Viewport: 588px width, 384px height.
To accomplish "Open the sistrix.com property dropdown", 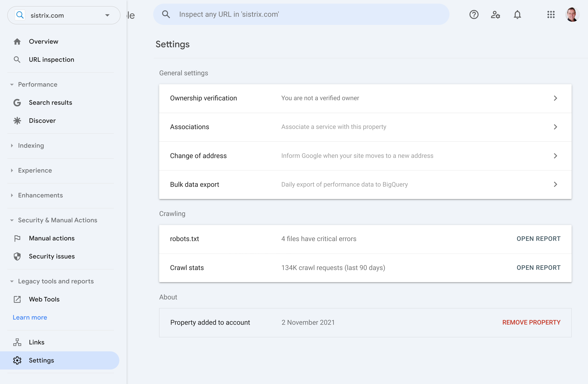I will tap(107, 15).
